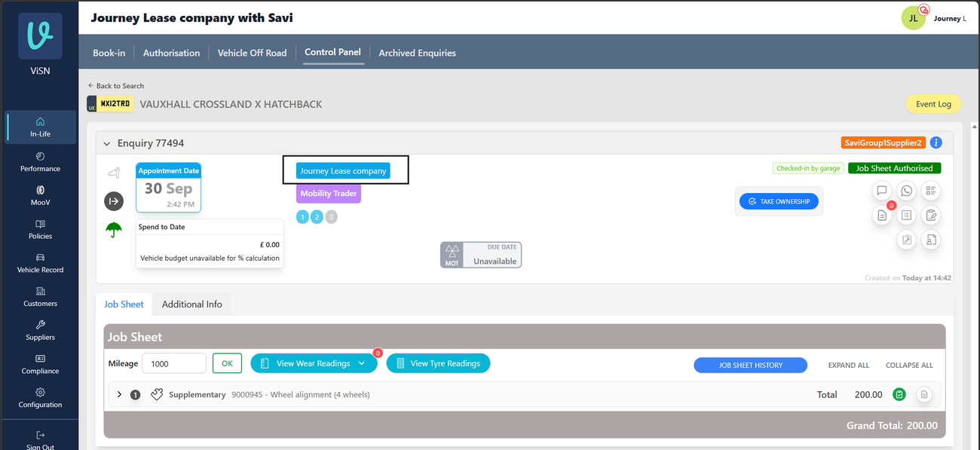Open Customers in the sidebar
Screen dimensions: 980x450
pos(41,296)
